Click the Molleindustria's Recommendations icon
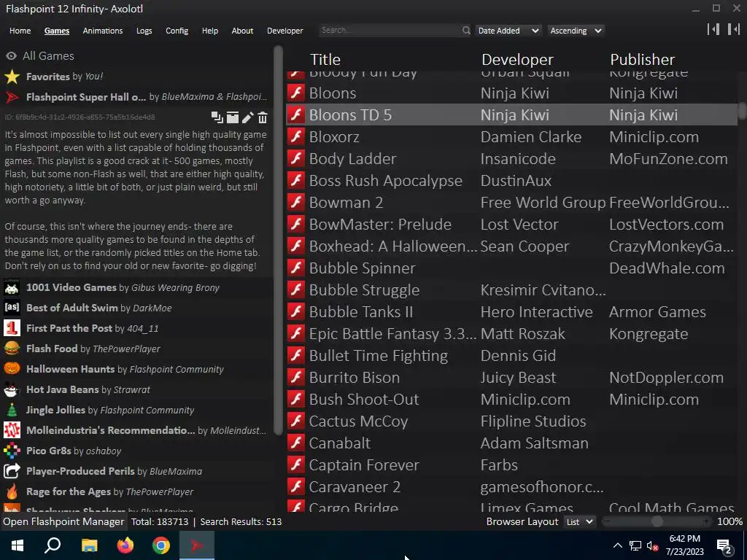 12,430
